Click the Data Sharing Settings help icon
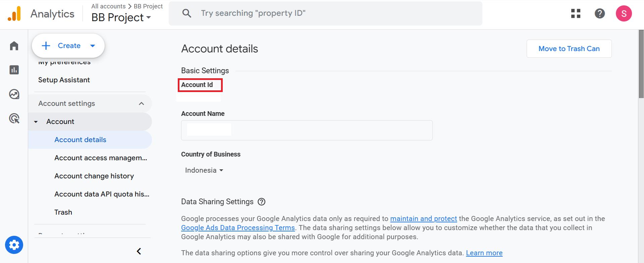Image resolution: width=644 pixels, height=263 pixels. (x=262, y=202)
